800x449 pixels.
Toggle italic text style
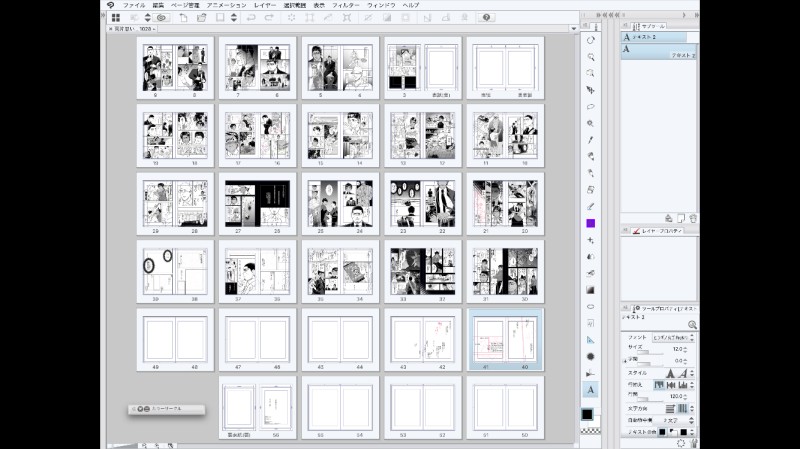tap(683, 373)
